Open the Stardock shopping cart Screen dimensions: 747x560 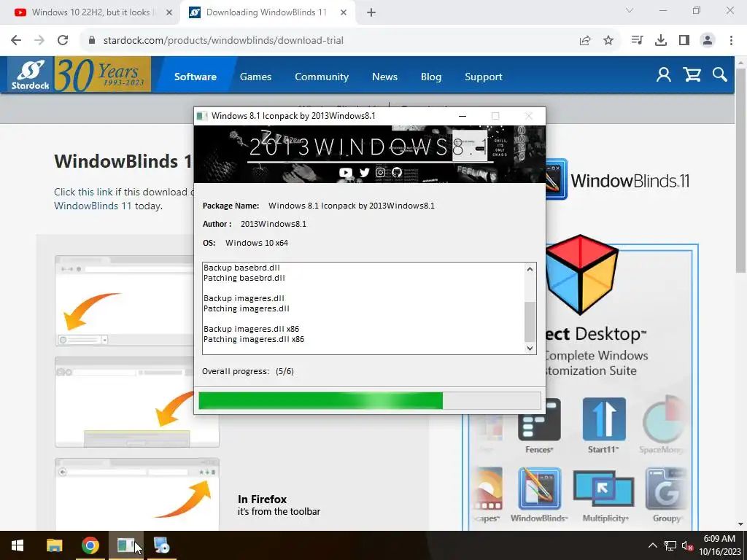pos(692,75)
